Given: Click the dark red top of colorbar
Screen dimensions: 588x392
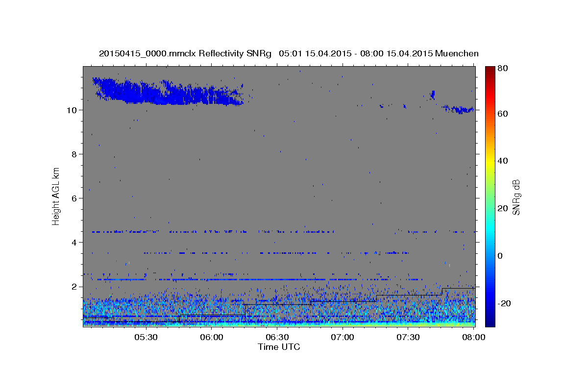Looking at the screenshot, I should [490, 70].
